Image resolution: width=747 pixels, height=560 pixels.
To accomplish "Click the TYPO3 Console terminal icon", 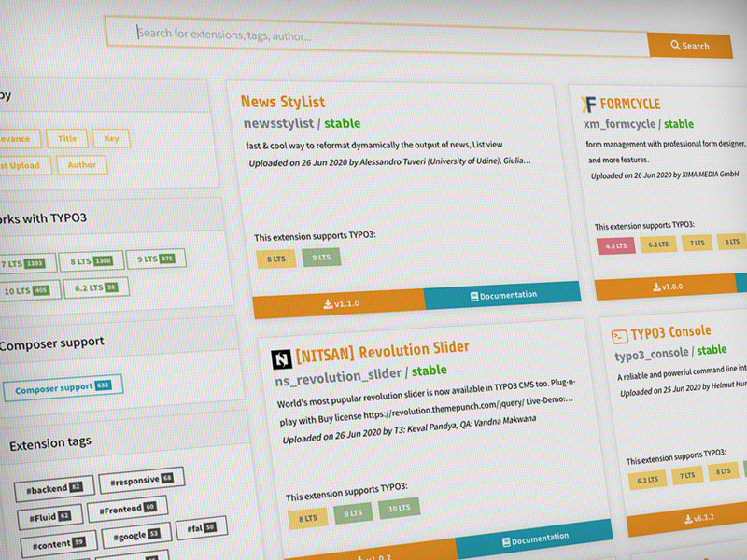I will 619,337.
